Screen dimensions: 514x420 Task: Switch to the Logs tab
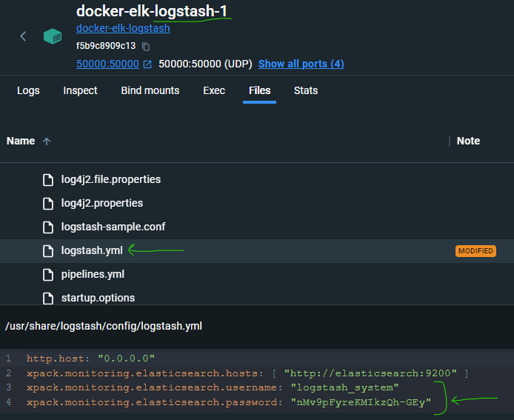28,90
